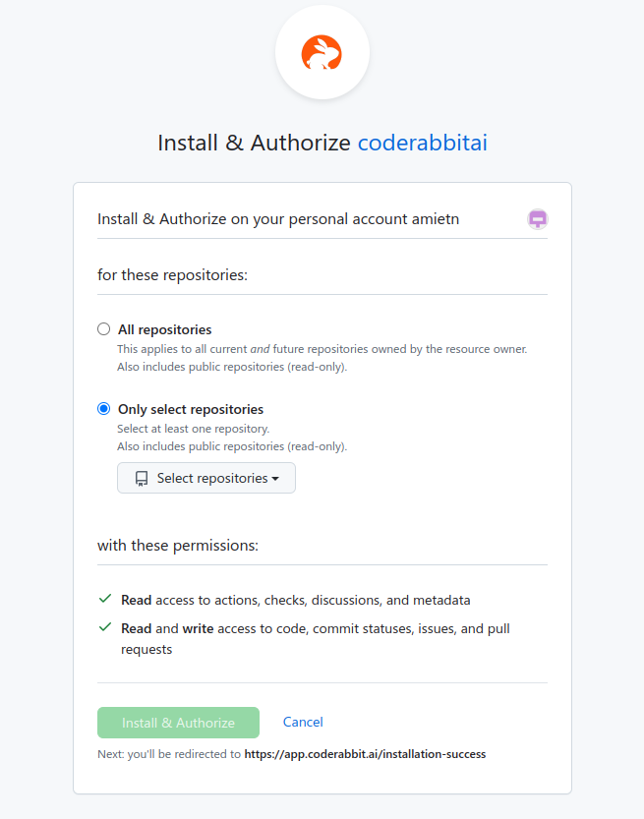Click the amietn account avatar icon

pos(537,219)
